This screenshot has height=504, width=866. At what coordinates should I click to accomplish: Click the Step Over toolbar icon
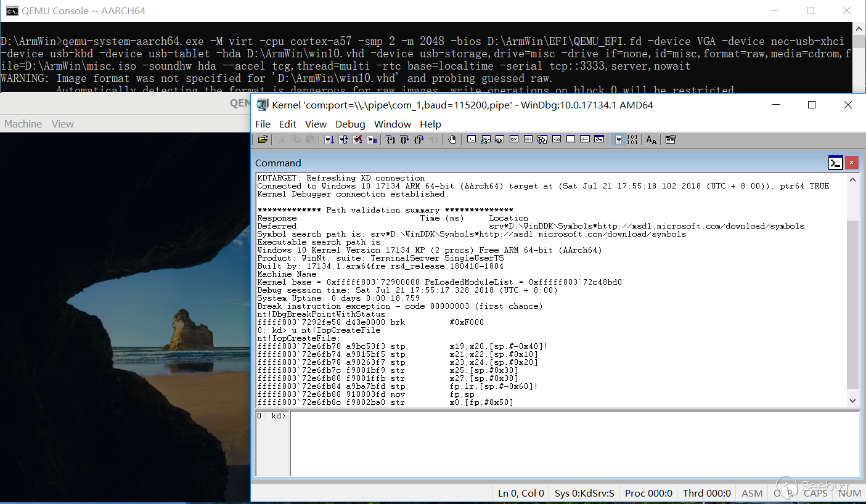click(404, 140)
